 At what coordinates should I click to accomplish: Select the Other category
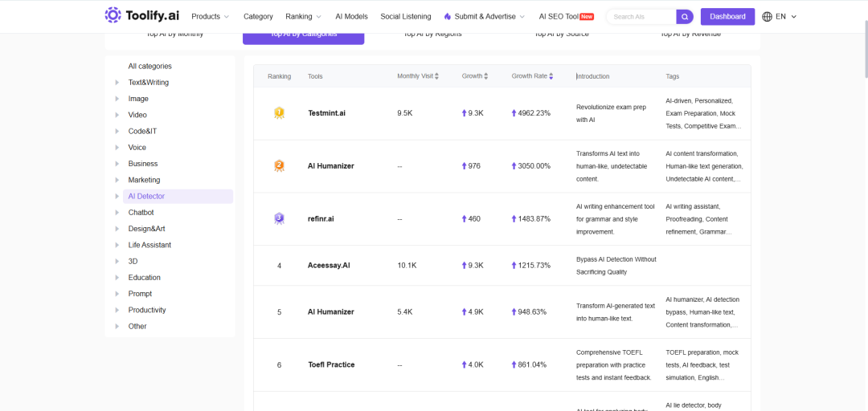click(x=137, y=327)
